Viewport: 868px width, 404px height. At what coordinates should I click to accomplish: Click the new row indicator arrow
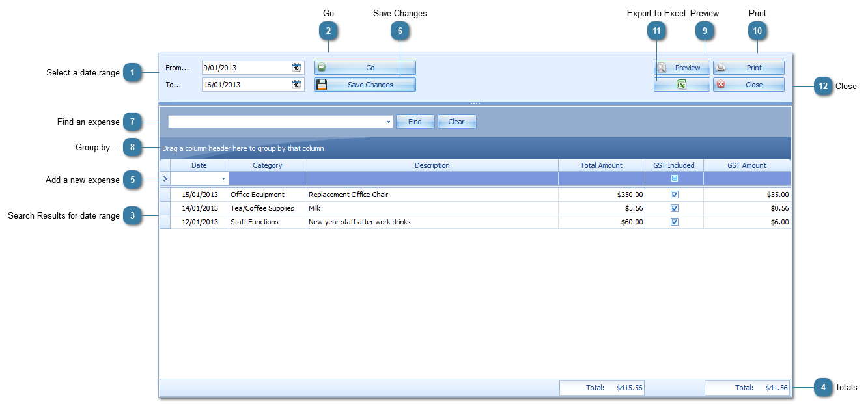click(x=165, y=178)
